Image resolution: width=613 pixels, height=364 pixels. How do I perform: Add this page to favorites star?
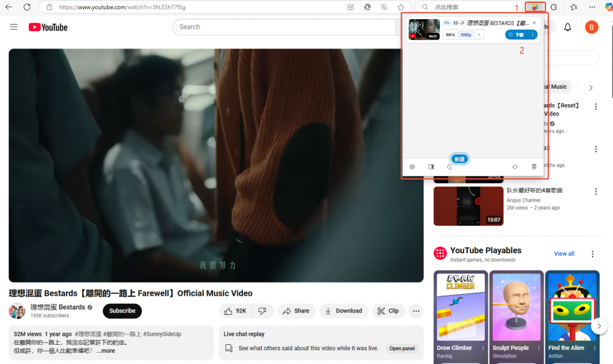pyautogui.click(x=400, y=7)
